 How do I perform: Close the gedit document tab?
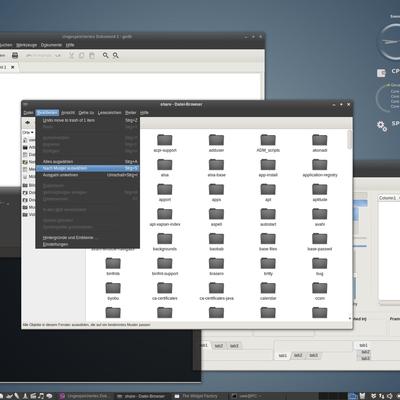click(x=13, y=67)
